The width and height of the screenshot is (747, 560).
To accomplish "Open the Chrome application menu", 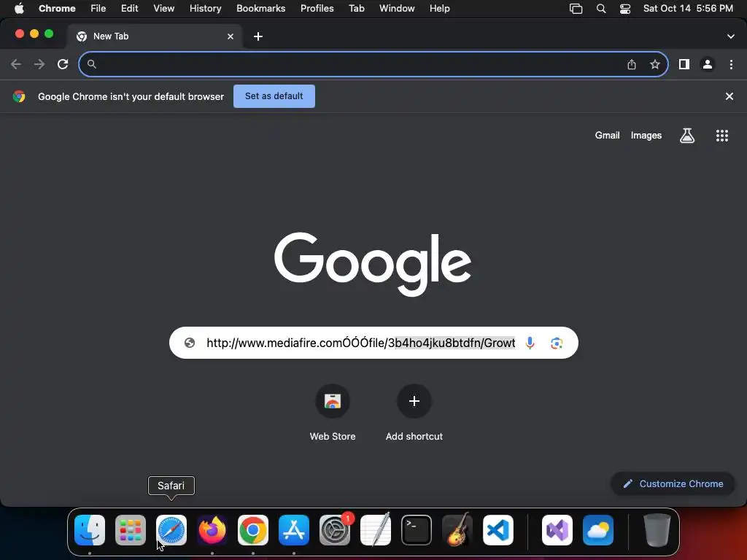I will tap(57, 9).
